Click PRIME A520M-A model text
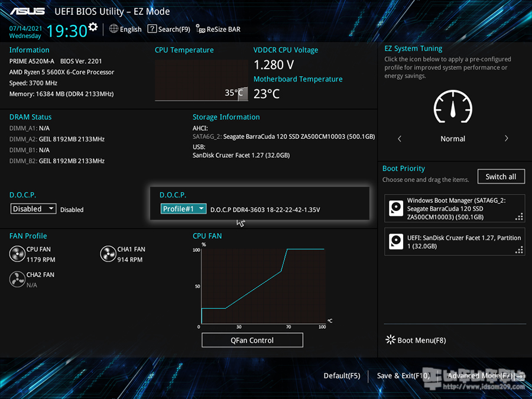532x399 pixels. coord(31,61)
